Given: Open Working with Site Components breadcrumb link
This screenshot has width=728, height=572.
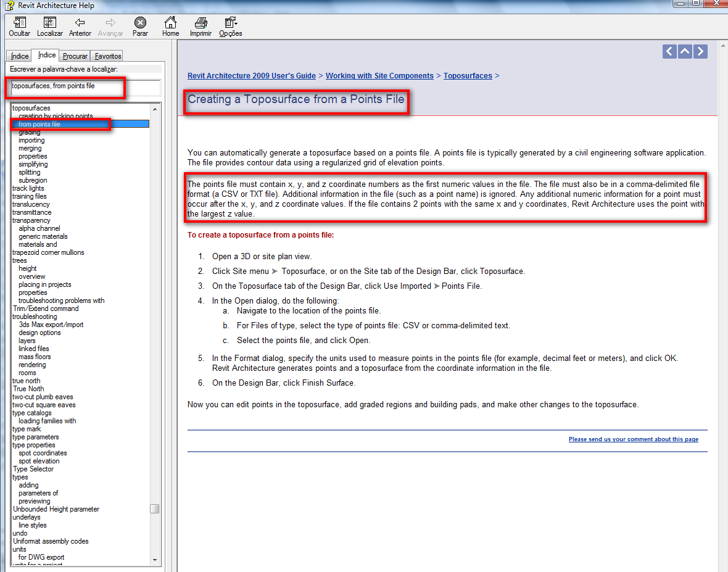Looking at the screenshot, I should pyautogui.click(x=379, y=76).
